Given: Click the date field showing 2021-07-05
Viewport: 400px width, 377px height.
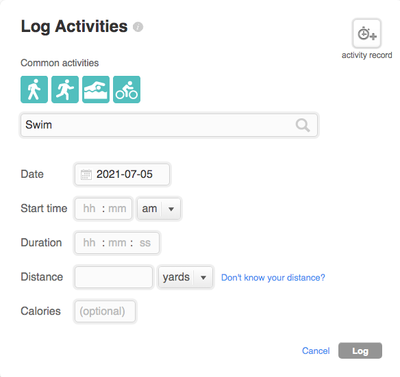Looking at the screenshot, I should coord(122,174).
